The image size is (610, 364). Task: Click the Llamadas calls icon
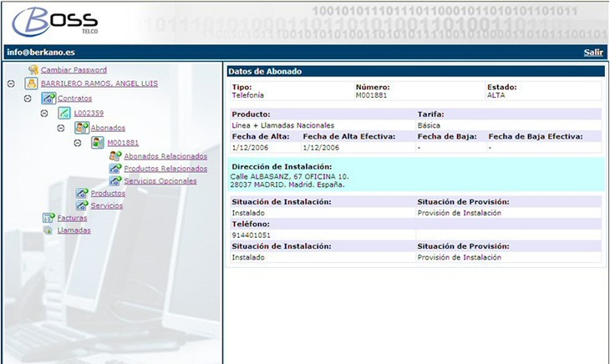point(48,230)
